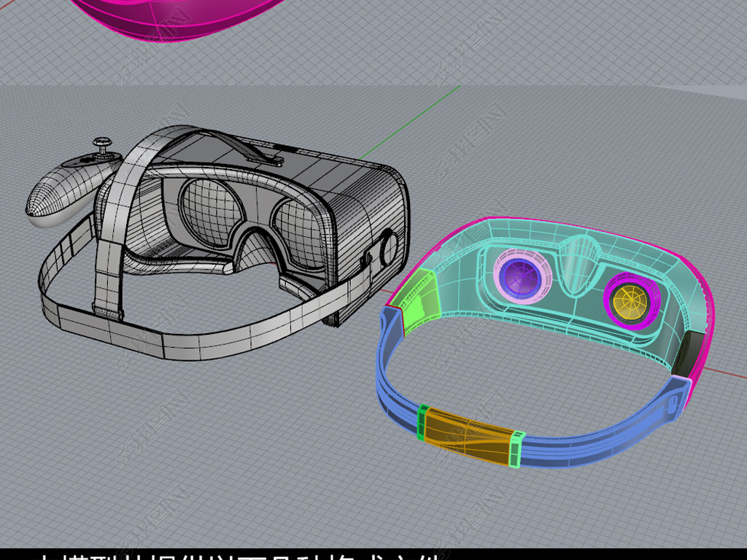
Task: Select the green buckle clip beside orange pad
Action: click(x=516, y=448)
